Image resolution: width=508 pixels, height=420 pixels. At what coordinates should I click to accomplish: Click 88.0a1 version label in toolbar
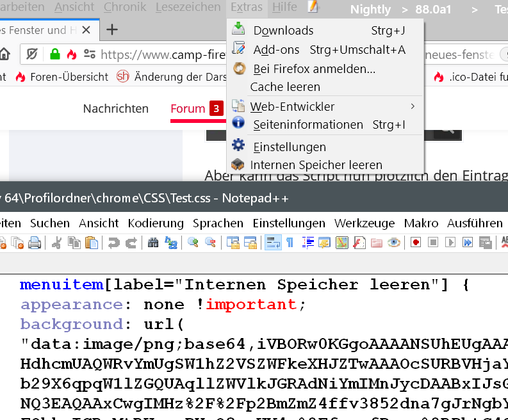click(x=433, y=10)
